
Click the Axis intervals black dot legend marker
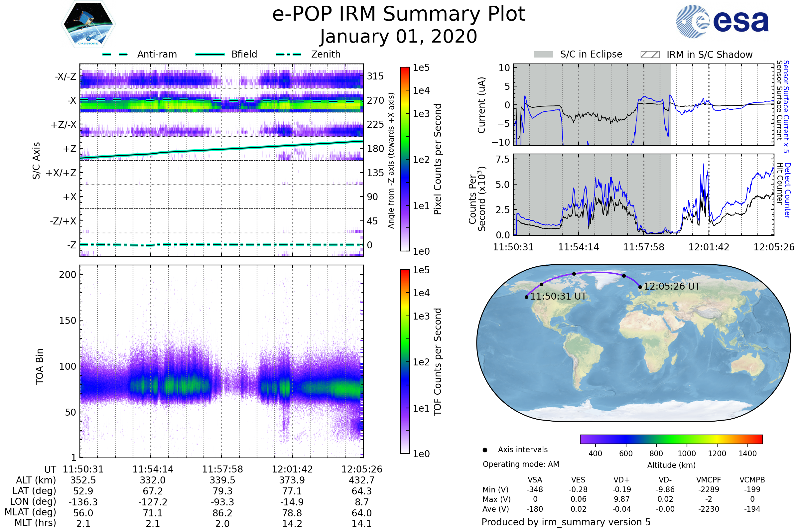click(485, 450)
